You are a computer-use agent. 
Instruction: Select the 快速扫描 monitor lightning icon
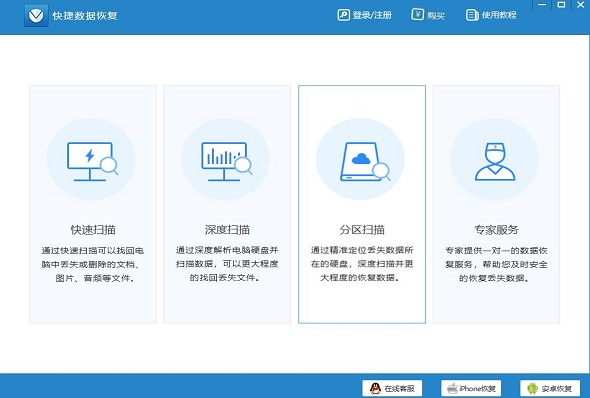pos(92,161)
